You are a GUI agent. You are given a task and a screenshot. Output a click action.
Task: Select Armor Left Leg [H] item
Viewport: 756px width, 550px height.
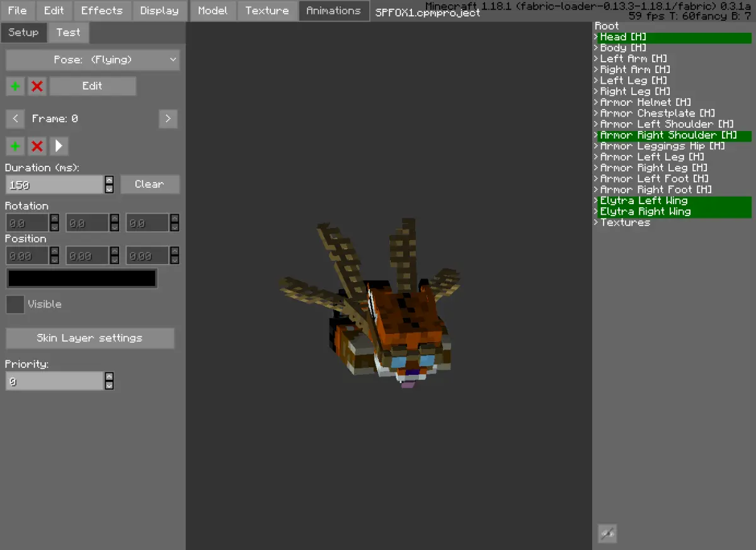click(x=651, y=157)
